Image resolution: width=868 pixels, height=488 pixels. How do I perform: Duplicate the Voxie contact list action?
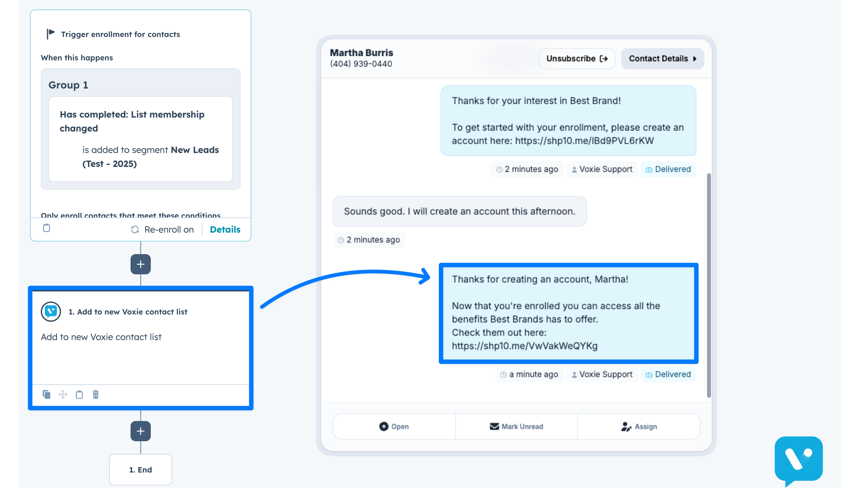tap(46, 394)
